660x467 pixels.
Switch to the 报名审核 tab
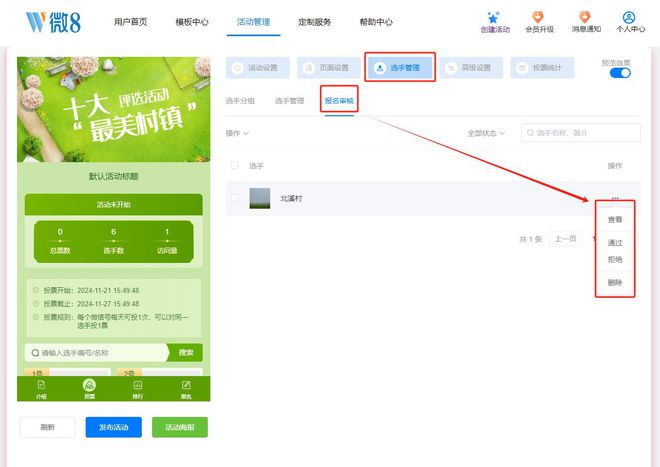click(x=339, y=101)
